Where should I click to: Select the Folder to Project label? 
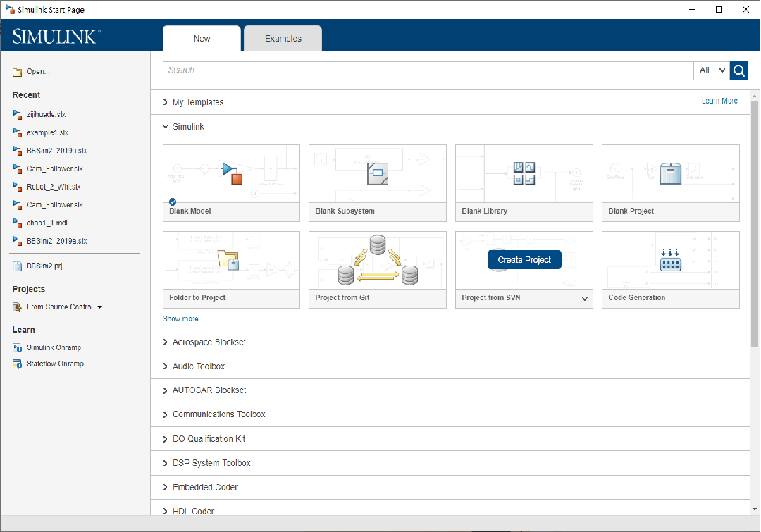tap(197, 297)
